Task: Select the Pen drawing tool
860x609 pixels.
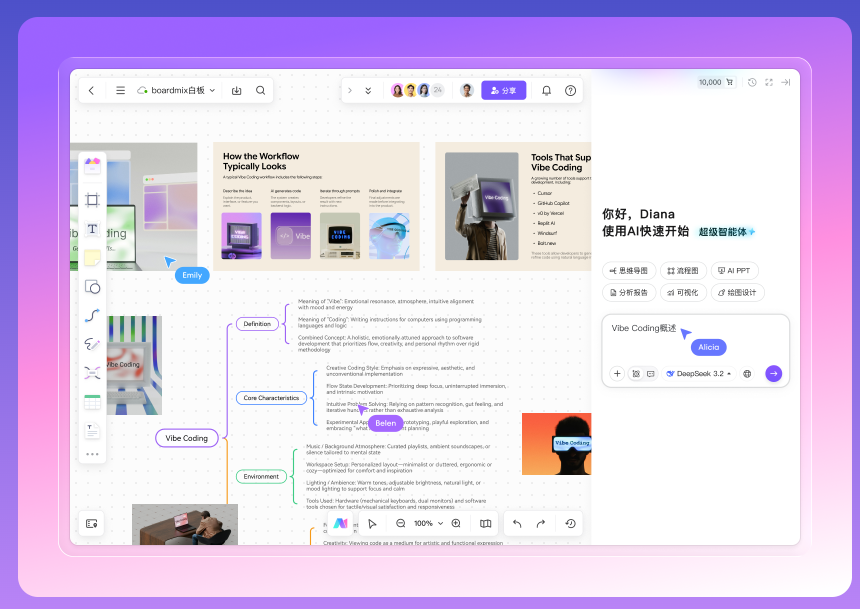Action: coord(92,344)
